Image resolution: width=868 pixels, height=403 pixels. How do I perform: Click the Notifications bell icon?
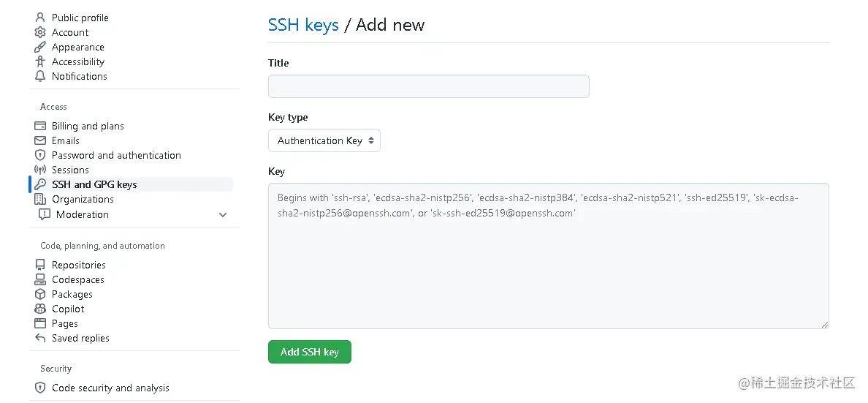pos(40,76)
